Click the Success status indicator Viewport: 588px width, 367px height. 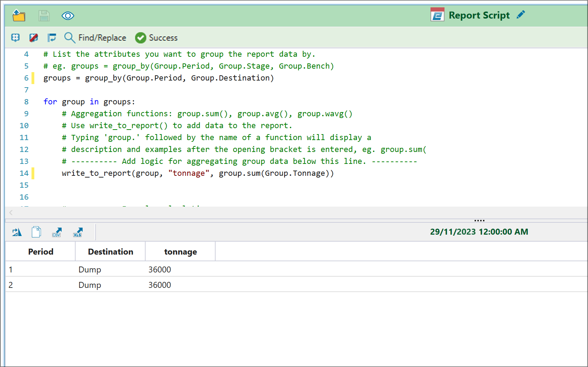(x=156, y=37)
